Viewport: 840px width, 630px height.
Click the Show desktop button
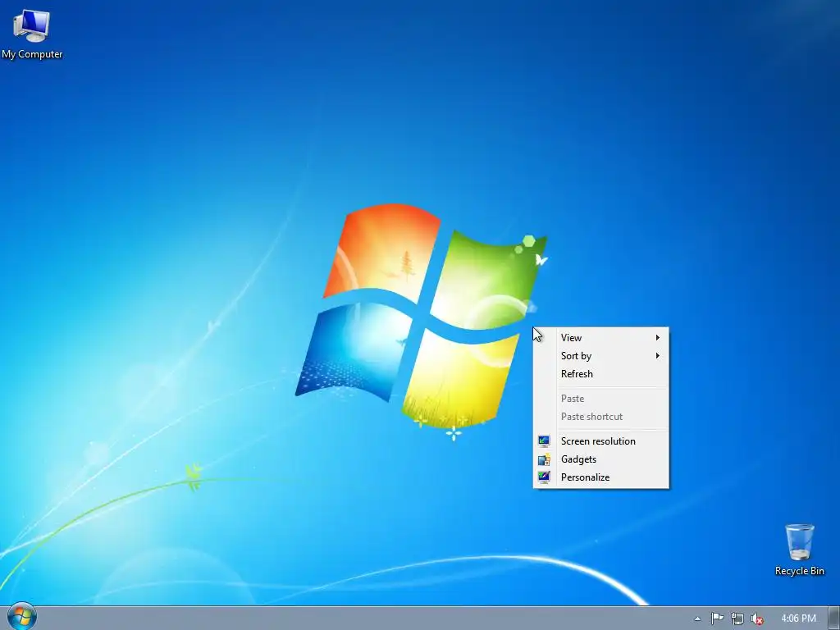click(x=834, y=619)
